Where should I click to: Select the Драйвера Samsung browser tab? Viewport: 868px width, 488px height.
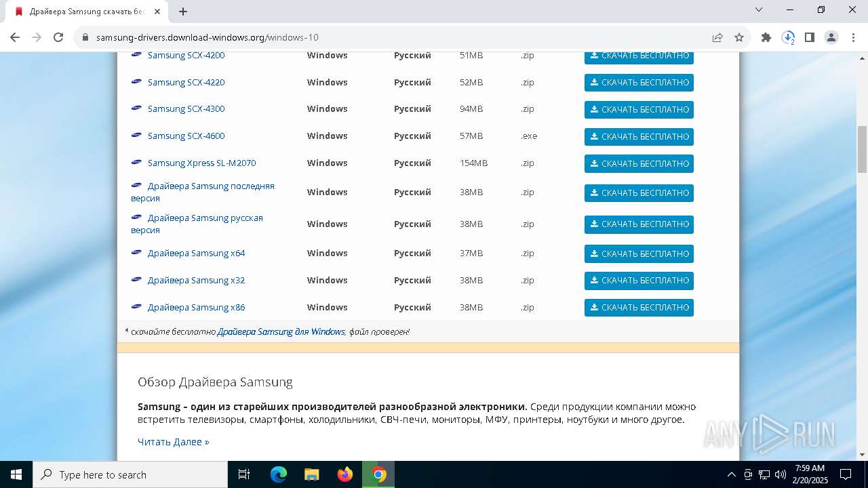pyautogui.click(x=87, y=12)
